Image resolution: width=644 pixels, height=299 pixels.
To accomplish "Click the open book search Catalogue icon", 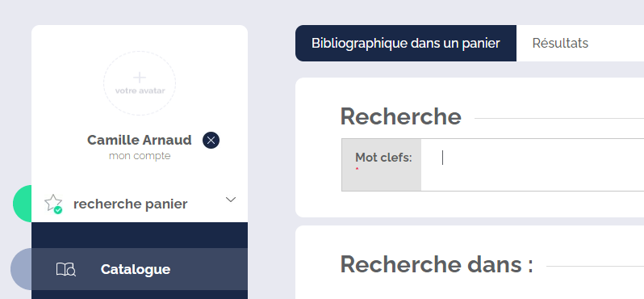I will point(65,269).
